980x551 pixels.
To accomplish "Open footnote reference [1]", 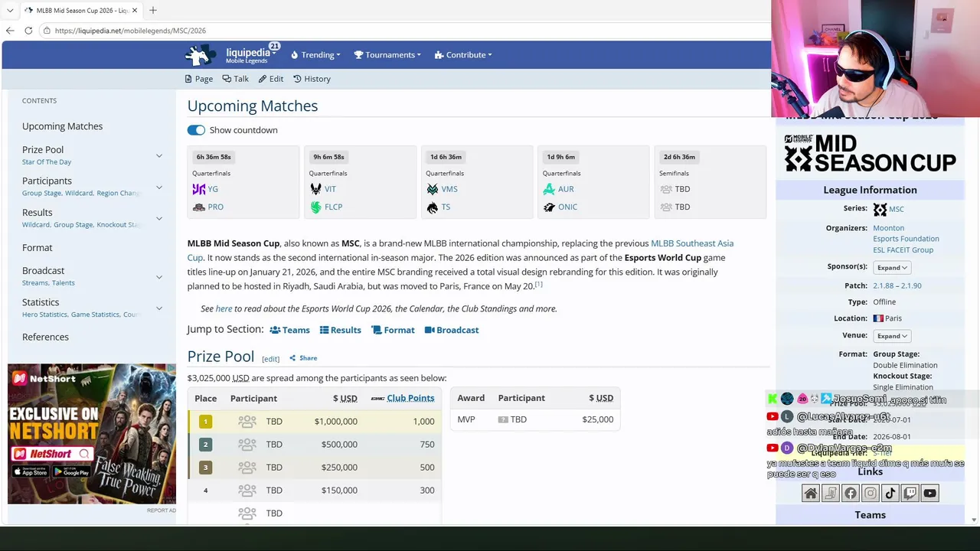I will pos(539,285).
